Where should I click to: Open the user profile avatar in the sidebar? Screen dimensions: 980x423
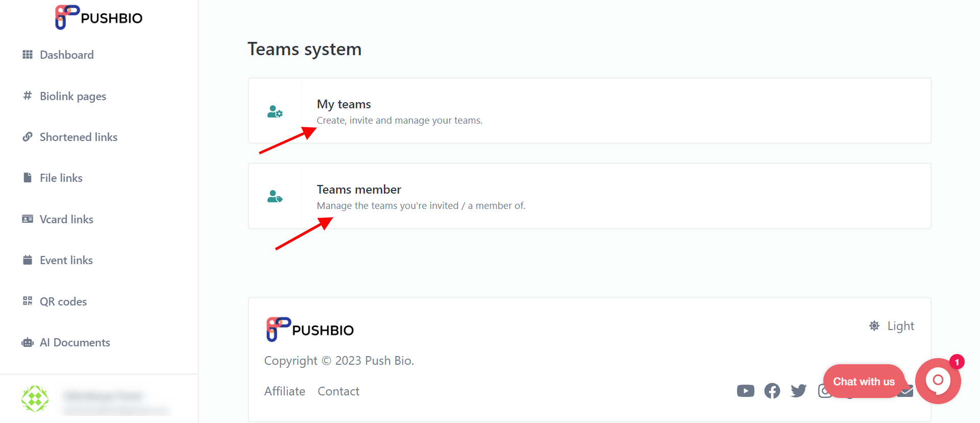point(35,399)
